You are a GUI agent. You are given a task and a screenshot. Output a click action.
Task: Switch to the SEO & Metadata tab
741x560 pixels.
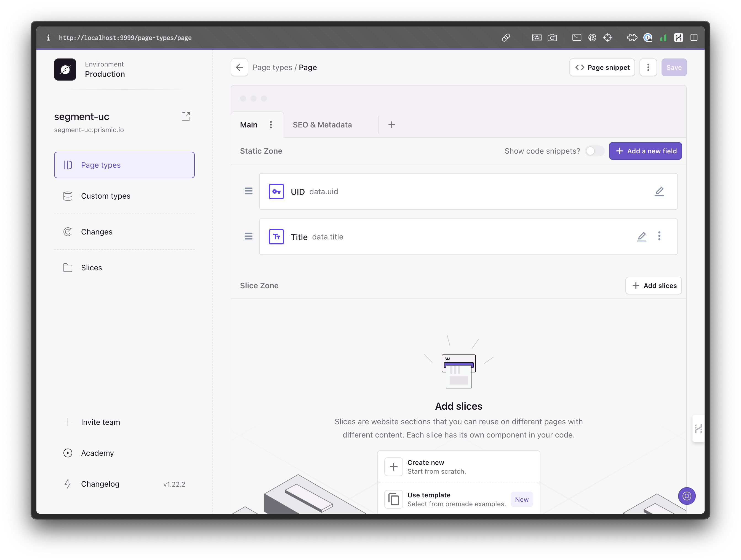coord(322,125)
